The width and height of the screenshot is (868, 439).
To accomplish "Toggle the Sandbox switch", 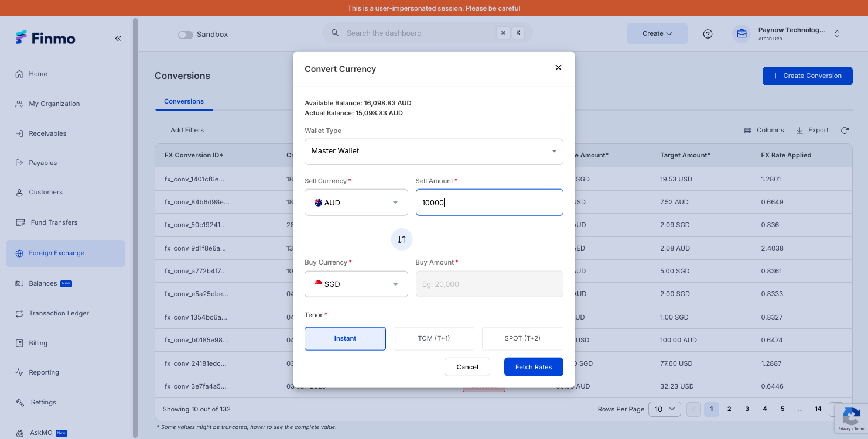I will [x=186, y=35].
